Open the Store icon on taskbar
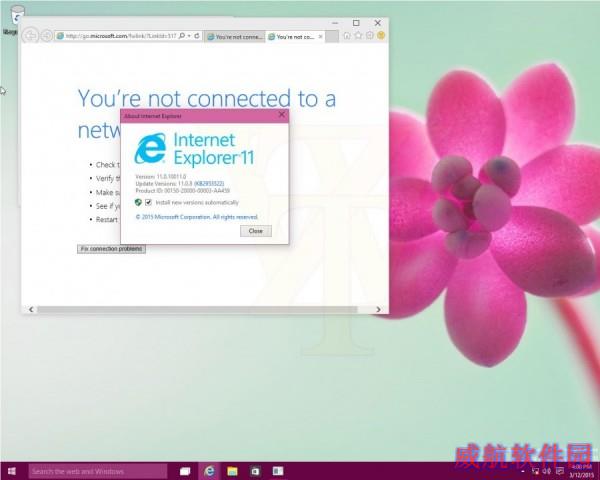Image resolution: width=600 pixels, height=480 pixels. point(255,471)
